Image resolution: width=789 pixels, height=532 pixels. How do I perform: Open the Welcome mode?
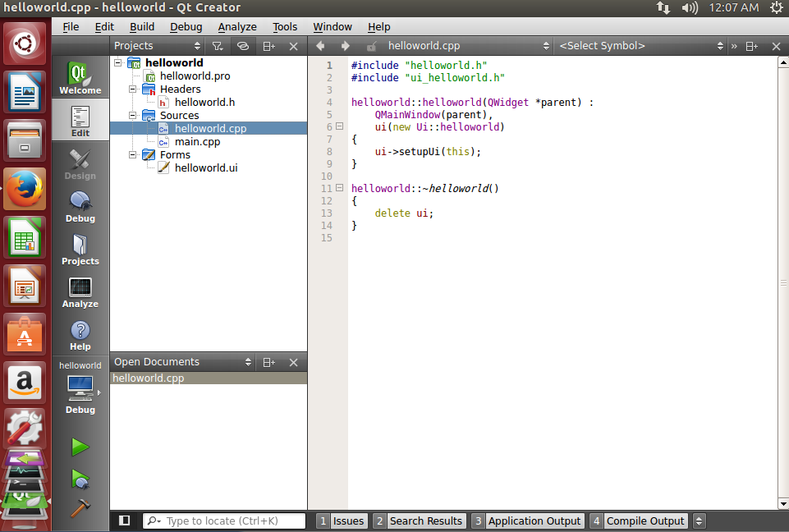click(80, 77)
